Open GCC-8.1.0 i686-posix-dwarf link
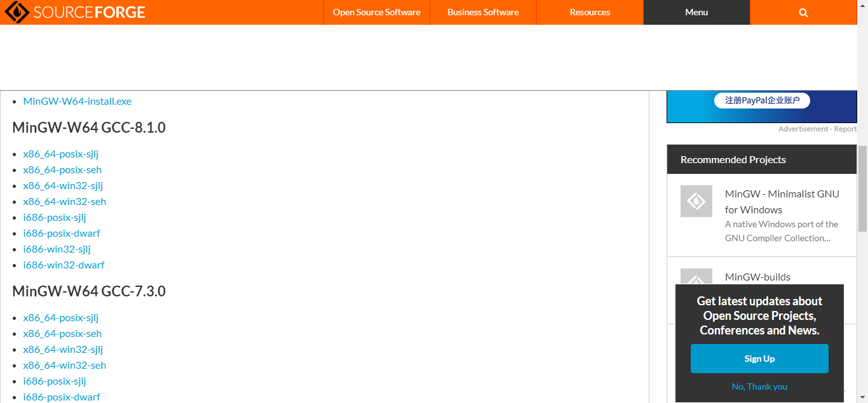The width and height of the screenshot is (868, 403). 62,233
